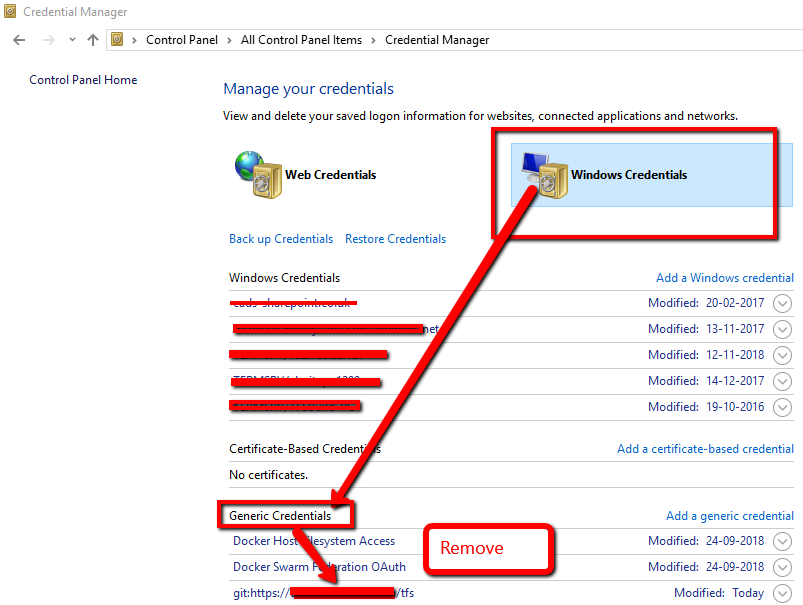Select the Windows Credentials tab label
Image resolution: width=803 pixels, height=605 pixels.
coord(629,175)
